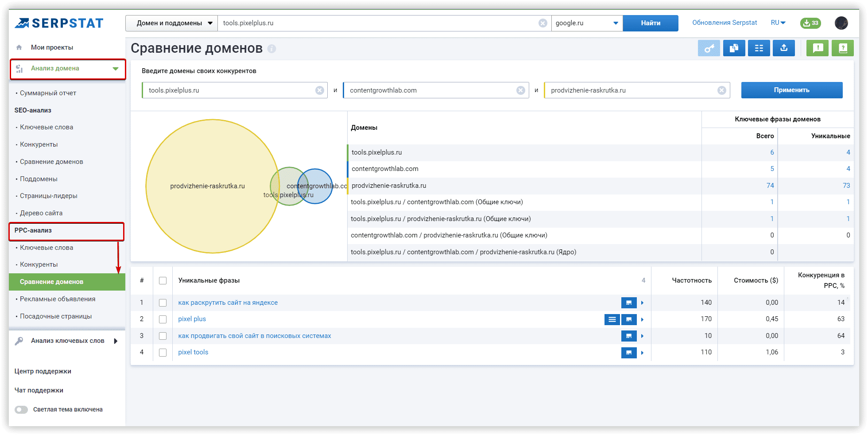
Task: Open the user profile avatar
Action: pyautogui.click(x=841, y=23)
